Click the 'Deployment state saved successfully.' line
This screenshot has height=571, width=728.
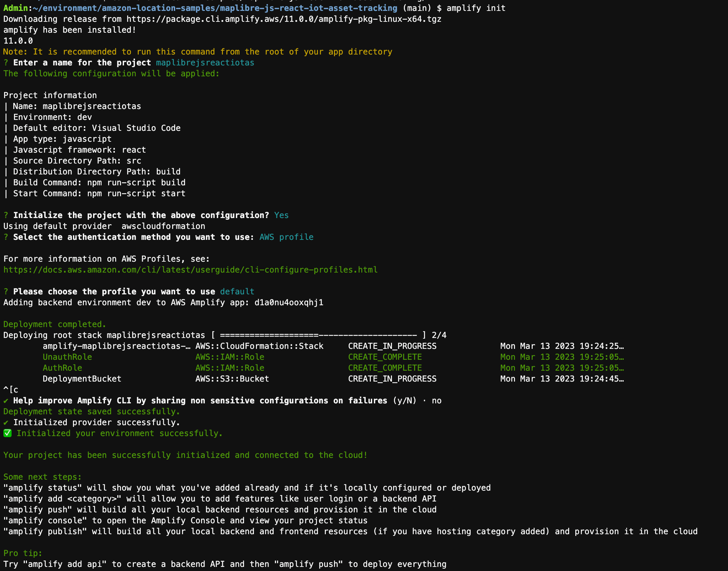[x=92, y=412]
